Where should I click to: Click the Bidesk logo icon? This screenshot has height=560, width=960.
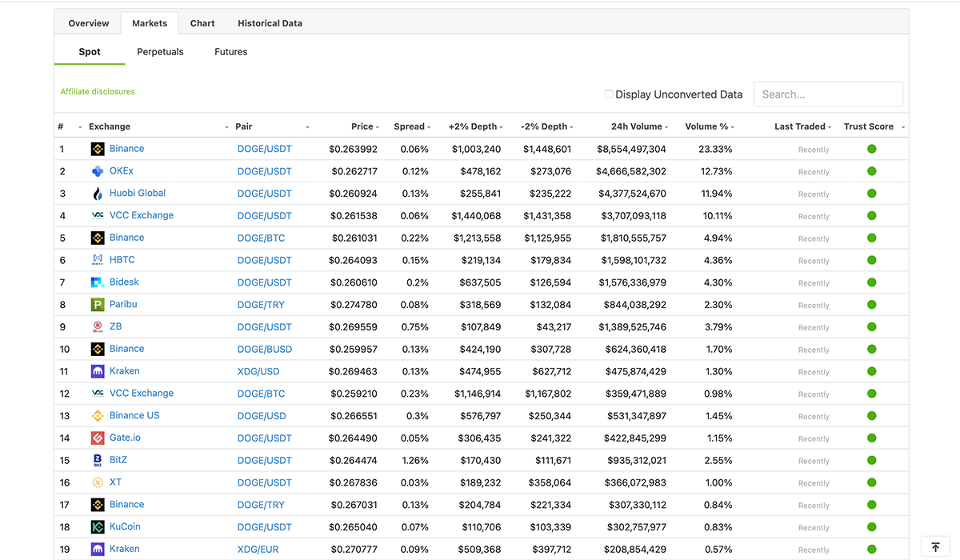(98, 282)
